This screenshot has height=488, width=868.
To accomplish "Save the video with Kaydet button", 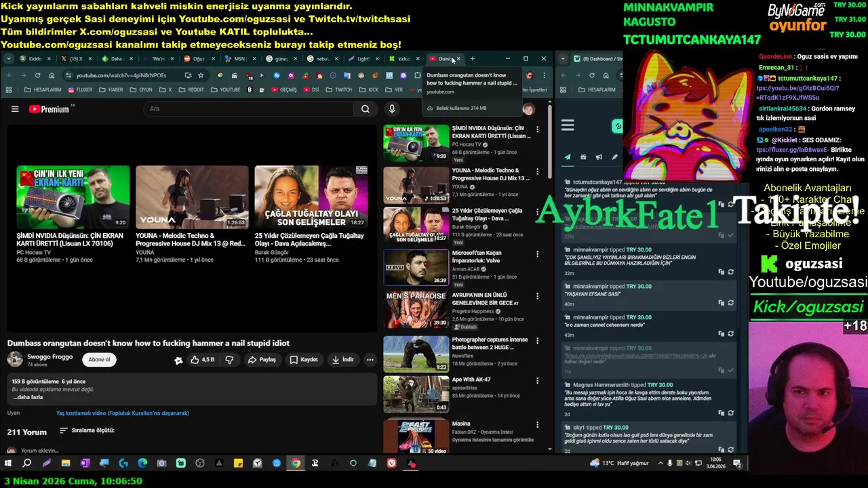I will tap(304, 360).
